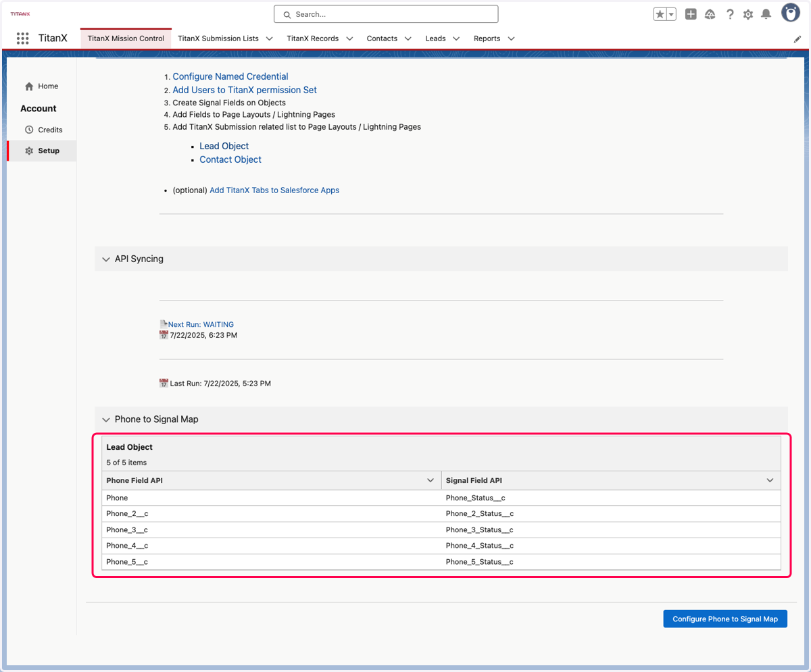The image size is (811, 672).
Task: Select the Phone_4__c cell
Action: click(x=272, y=546)
